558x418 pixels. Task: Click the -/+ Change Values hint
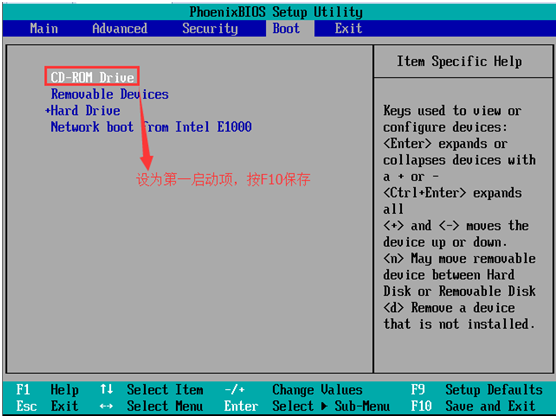pos(293,390)
